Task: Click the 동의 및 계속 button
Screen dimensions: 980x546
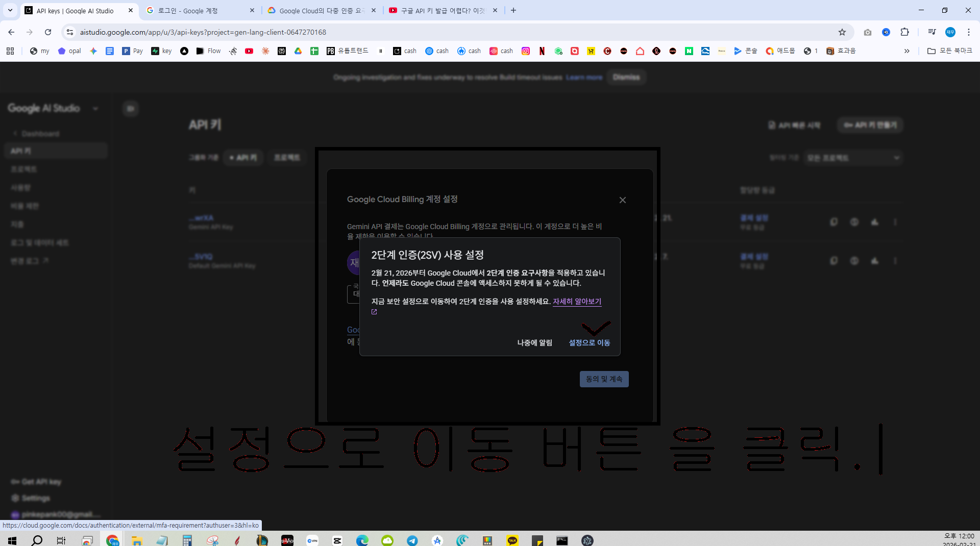Action: [x=604, y=379]
